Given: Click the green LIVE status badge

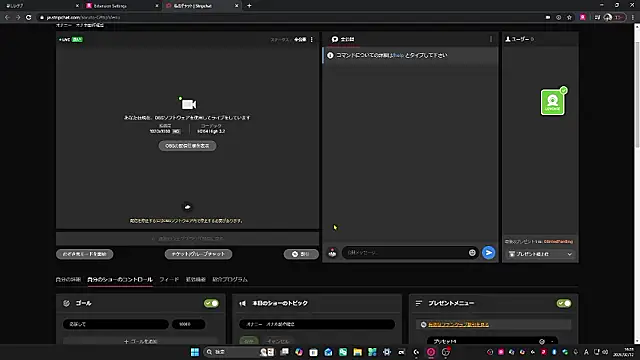Looking at the screenshot, I should coord(77,40).
